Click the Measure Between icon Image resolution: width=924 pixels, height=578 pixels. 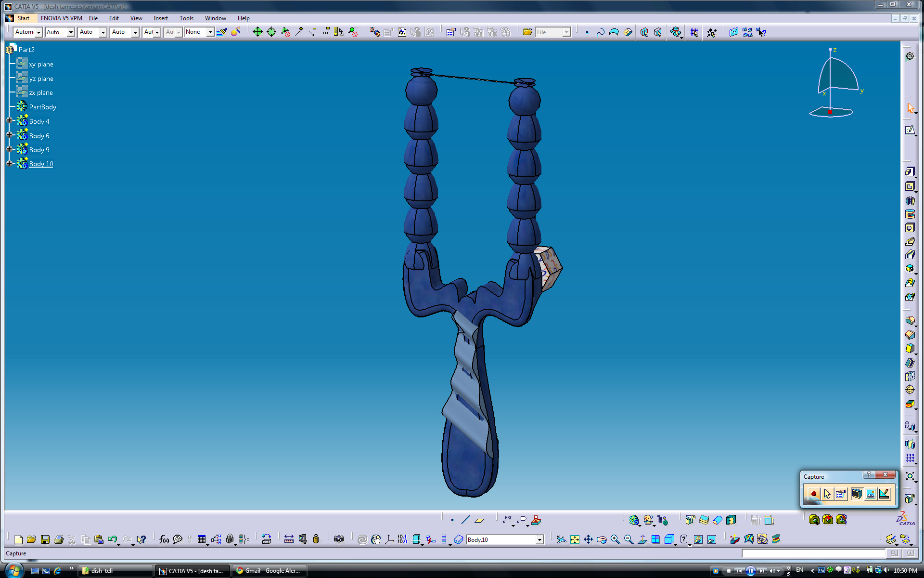289,539
